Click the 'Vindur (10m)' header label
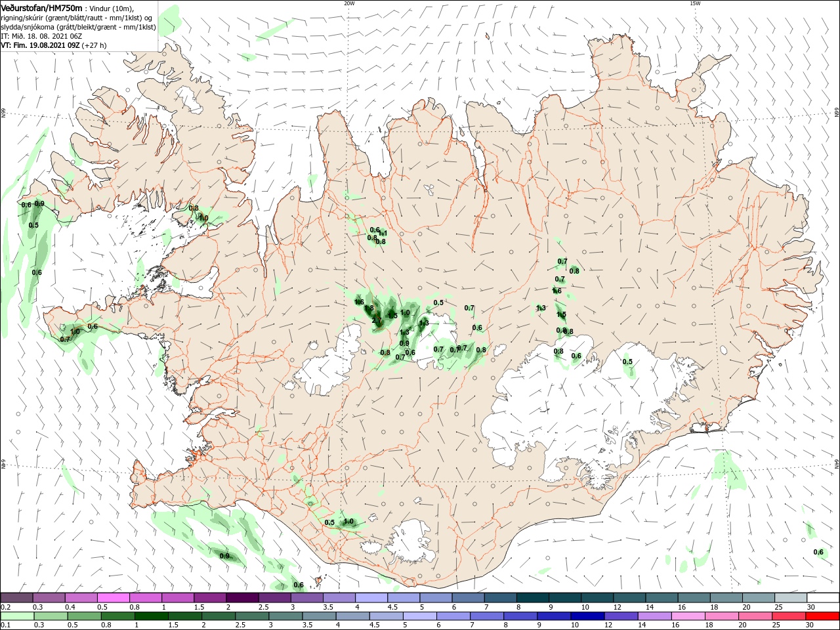This screenshot has height=630, width=840. click(x=111, y=8)
